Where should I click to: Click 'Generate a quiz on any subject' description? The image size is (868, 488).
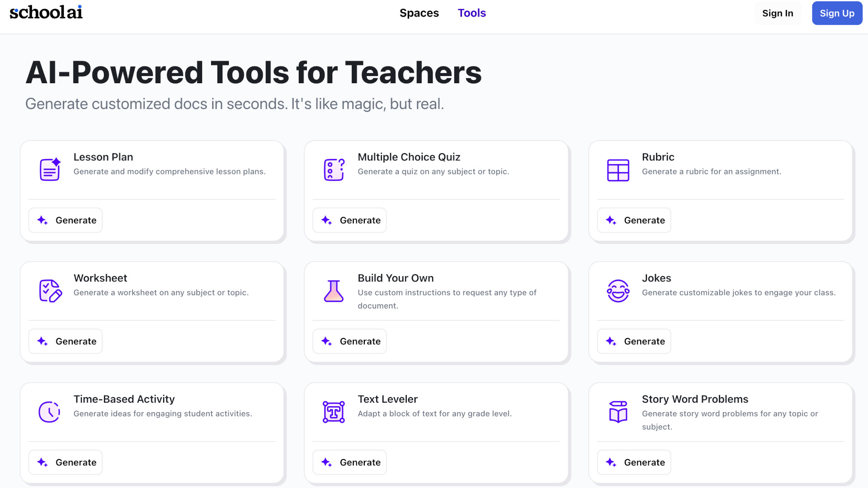(433, 171)
